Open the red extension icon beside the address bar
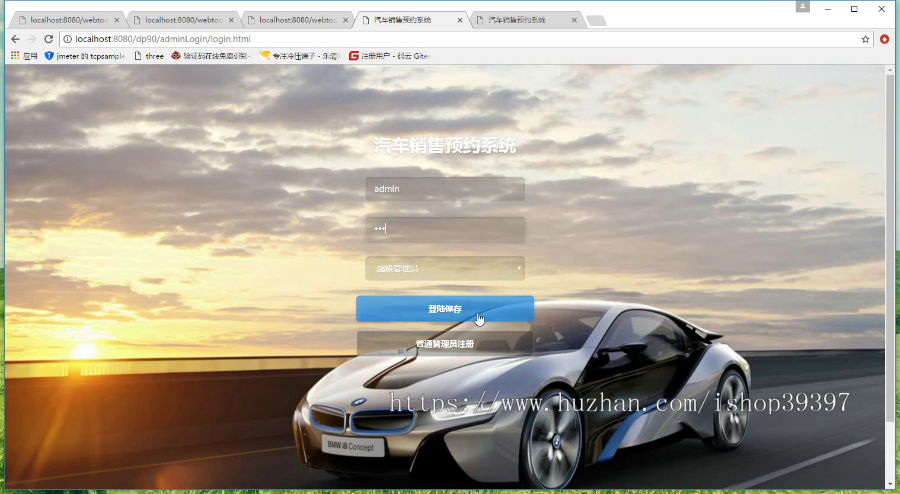The width and height of the screenshot is (900, 494). 885,39
